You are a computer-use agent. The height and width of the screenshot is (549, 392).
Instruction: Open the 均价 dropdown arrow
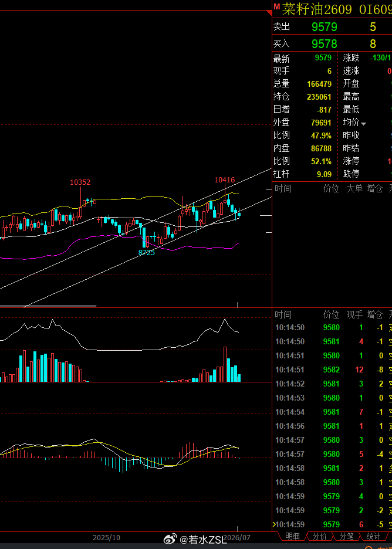364,124
